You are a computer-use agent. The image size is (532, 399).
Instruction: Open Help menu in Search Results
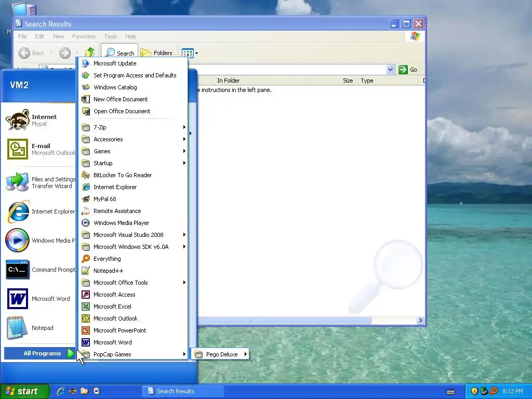click(130, 36)
